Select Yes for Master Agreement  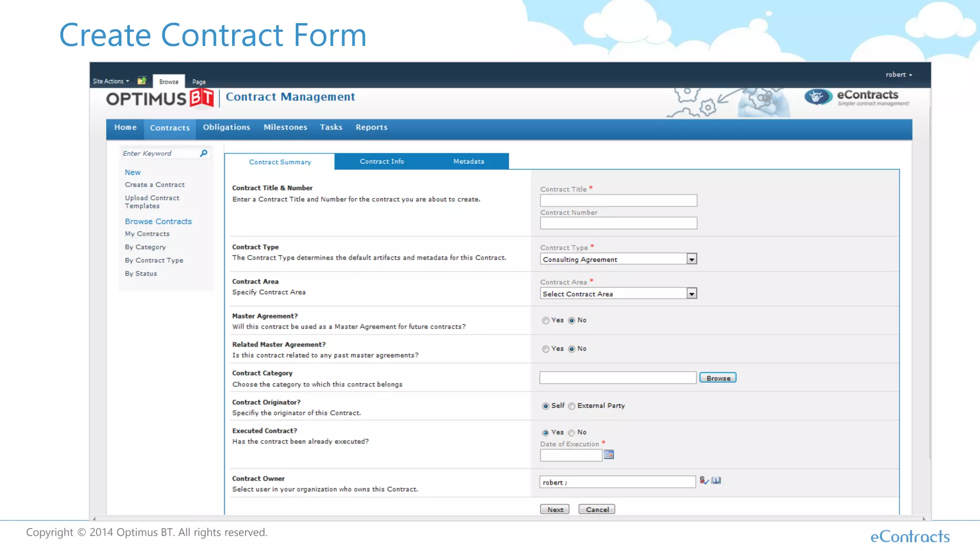pyautogui.click(x=546, y=320)
